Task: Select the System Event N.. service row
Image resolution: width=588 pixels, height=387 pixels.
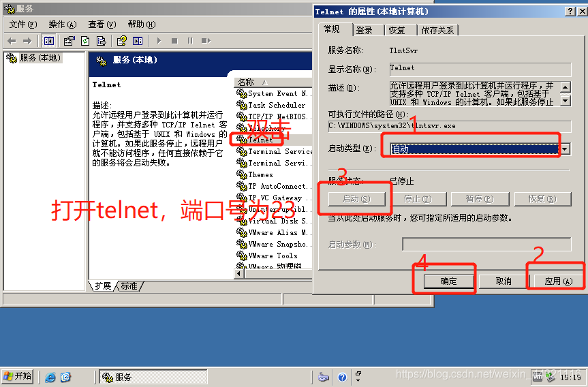Action: point(273,94)
